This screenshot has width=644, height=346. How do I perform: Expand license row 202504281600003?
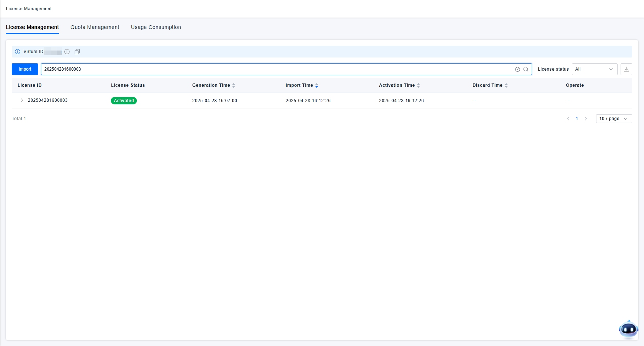(x=22, y=100)
